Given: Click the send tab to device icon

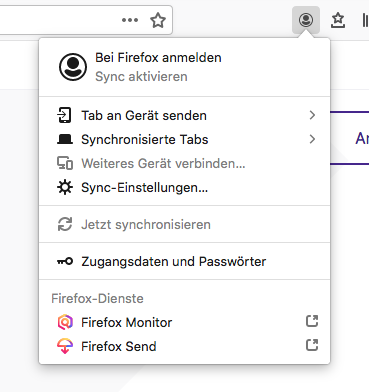Looking at the screenshot, I should click(x=64, y=115).
